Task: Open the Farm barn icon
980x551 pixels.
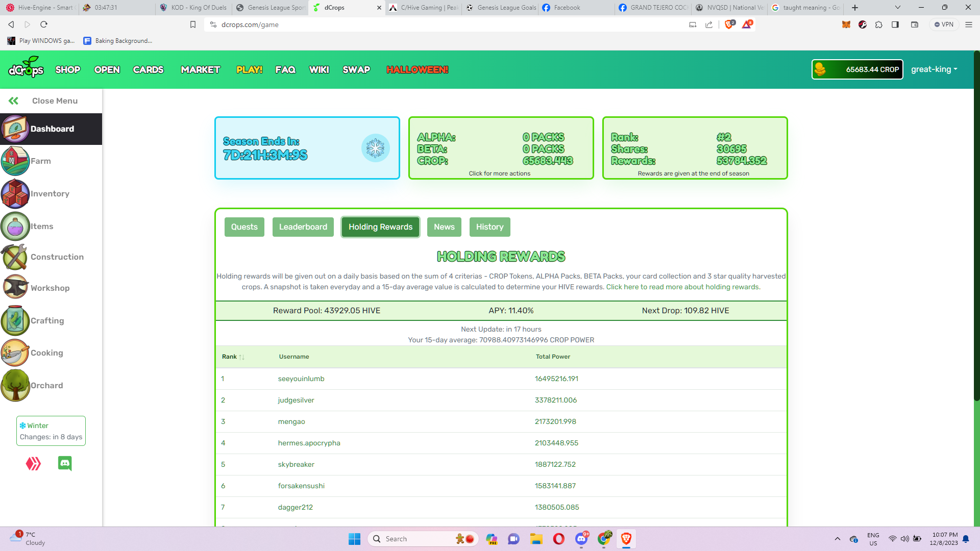Action: (15, 161)
